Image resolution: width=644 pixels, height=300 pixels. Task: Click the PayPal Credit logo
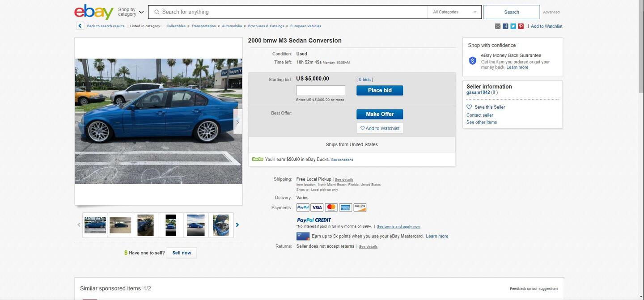(x=314, y=220)
